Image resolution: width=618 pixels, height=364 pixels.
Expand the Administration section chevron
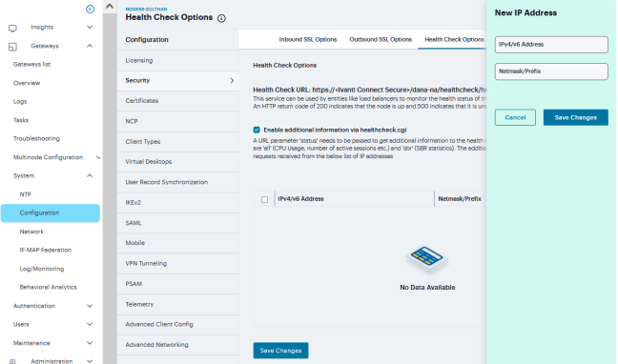point(90,361)
